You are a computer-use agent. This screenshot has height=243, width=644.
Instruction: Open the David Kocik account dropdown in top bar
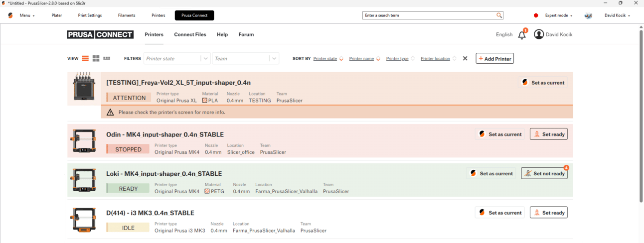point(617,15)
